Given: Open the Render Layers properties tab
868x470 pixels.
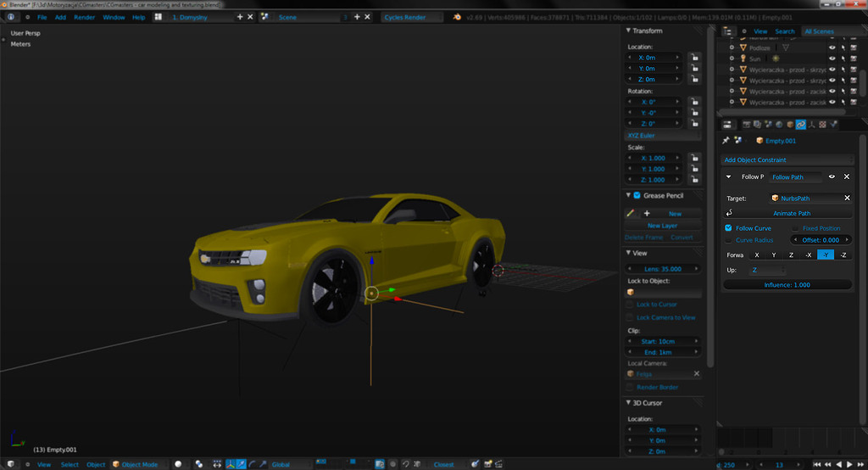Looking at the screenshot, I should [x=757, y=125].
